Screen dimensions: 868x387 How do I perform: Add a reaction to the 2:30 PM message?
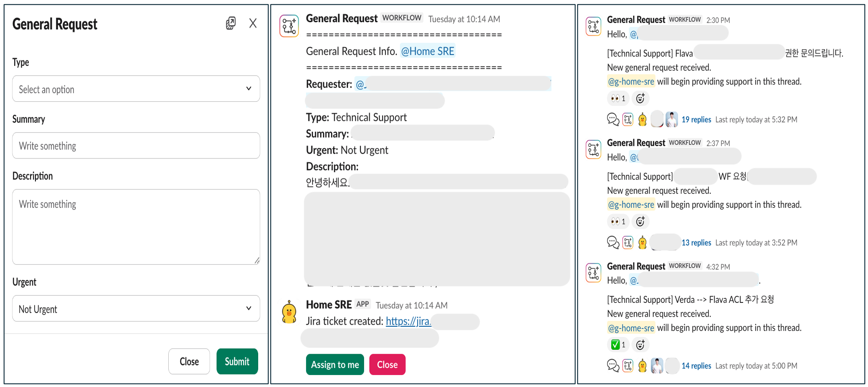(x=640, y=98)
